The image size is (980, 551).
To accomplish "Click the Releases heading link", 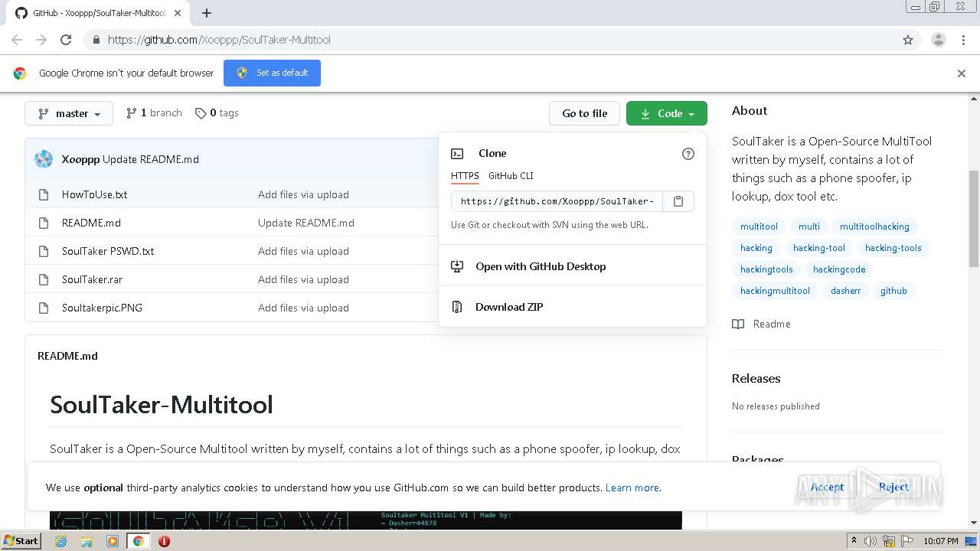I will (756, 379).
